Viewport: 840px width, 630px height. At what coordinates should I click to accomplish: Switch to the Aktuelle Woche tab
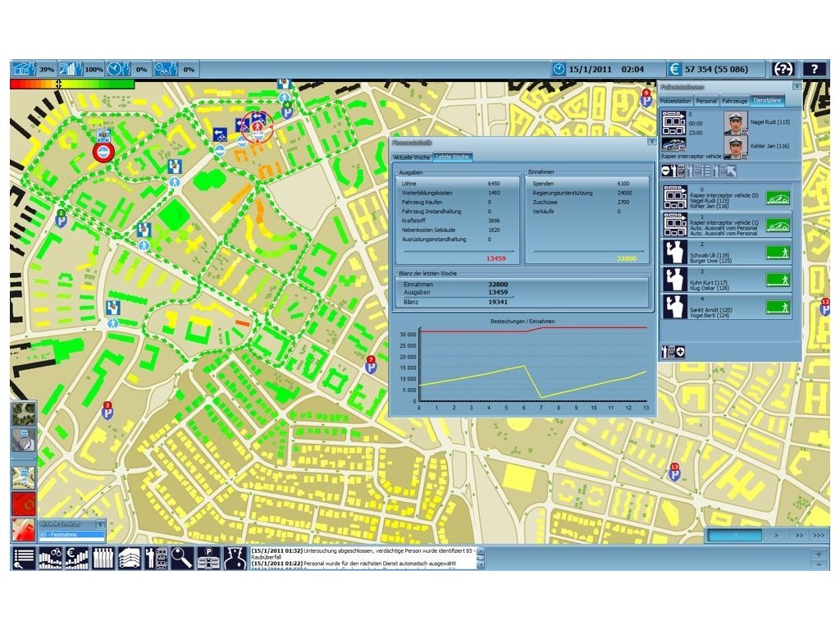412,157
